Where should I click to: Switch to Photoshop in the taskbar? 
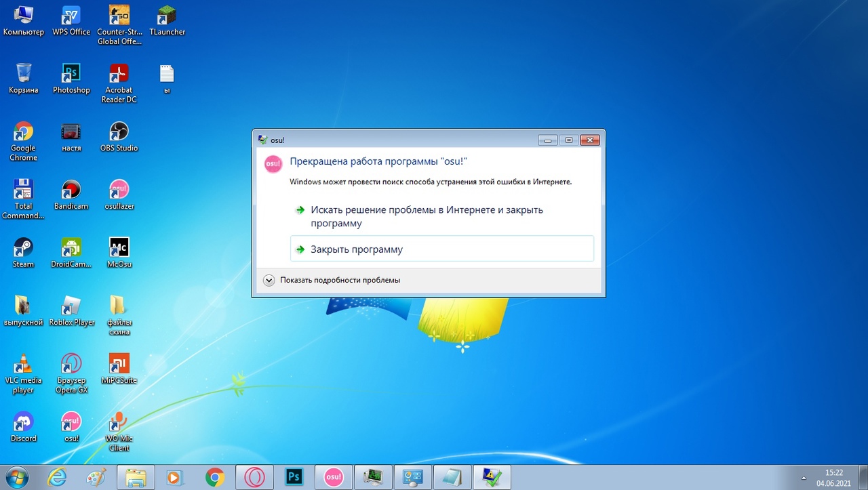[294, 477]
